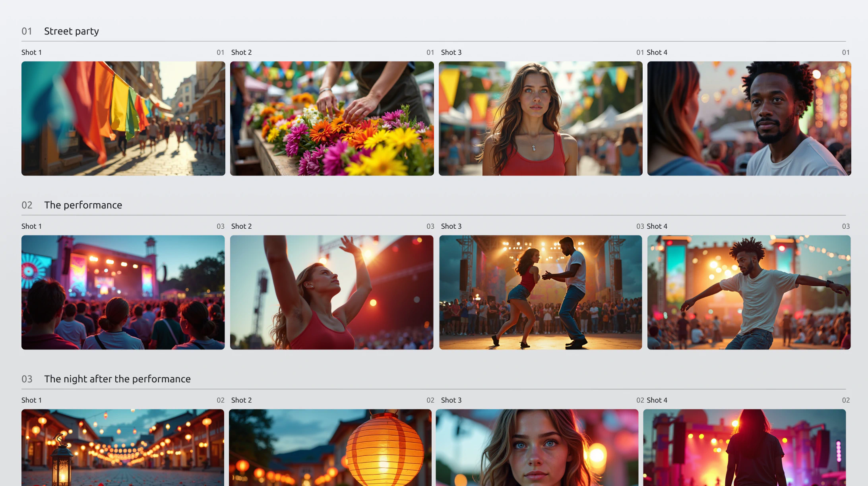Click the '01' counter of Street party Shot 4
Viewport: 868px width, 486px height.
[x=846, y=52]
